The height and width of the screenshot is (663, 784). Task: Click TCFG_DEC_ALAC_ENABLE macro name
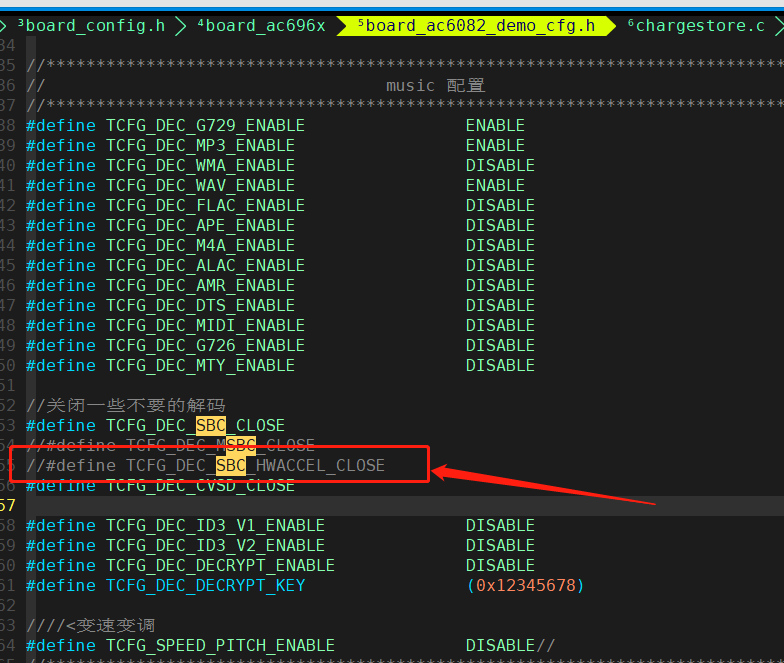(x=206, y=266)
